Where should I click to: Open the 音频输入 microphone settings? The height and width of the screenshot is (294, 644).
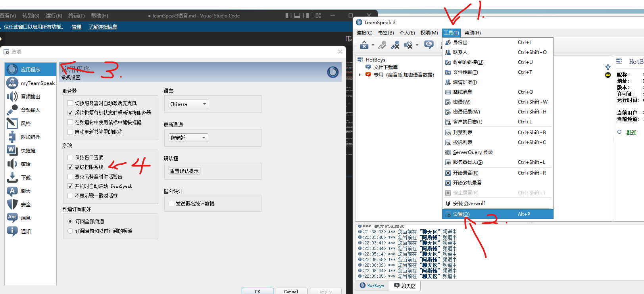tap(30, 110)
